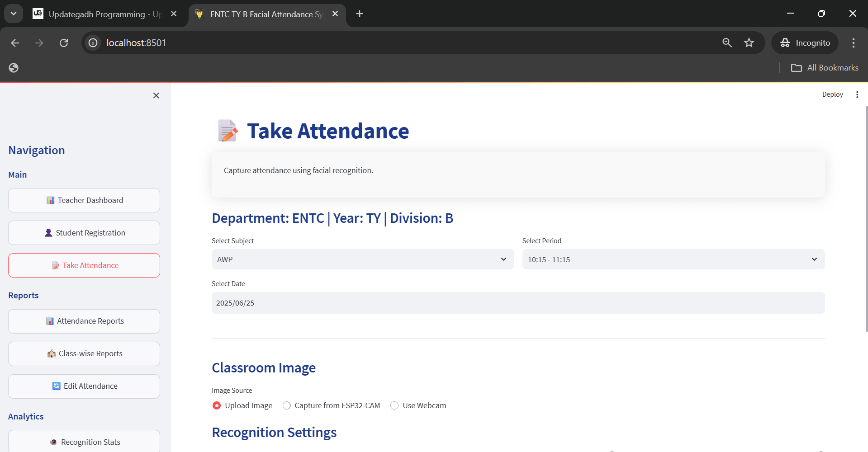Open Teacher Dashboard from the sidebar
Screen dimensions: 868x452
click(x=84, y=200)
